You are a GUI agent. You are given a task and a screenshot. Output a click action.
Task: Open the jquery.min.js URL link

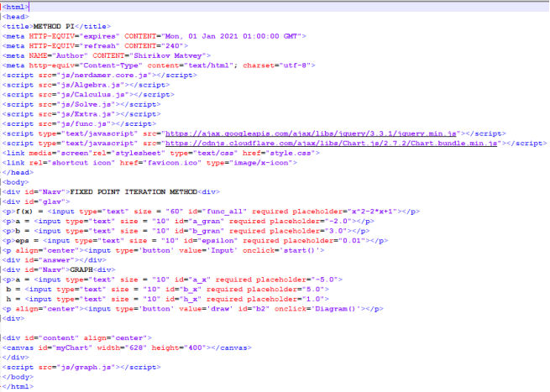click(x=311, y=133)
